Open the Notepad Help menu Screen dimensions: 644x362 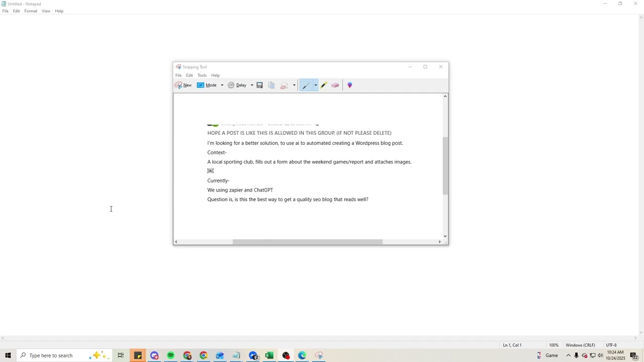(x=59, y=11)
